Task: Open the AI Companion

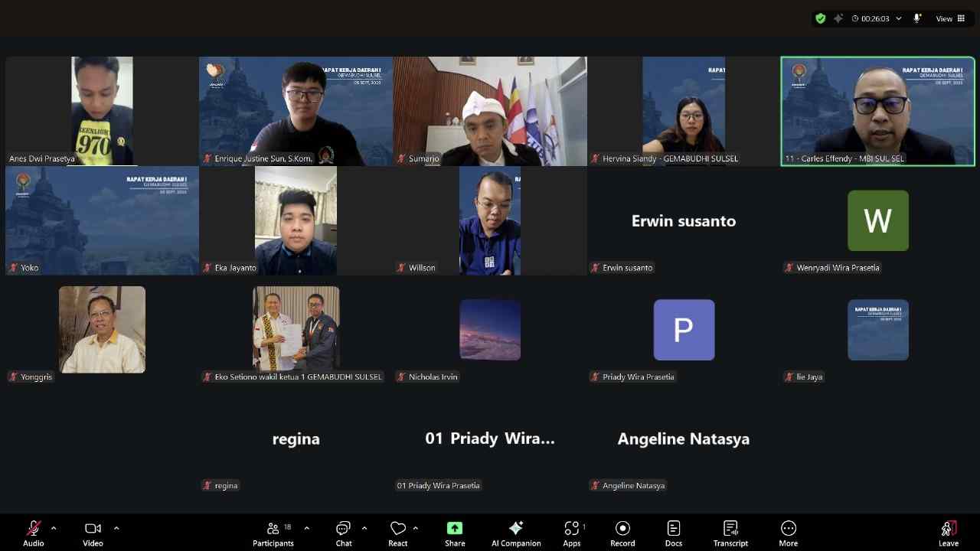Action: [x=516, y=533]
